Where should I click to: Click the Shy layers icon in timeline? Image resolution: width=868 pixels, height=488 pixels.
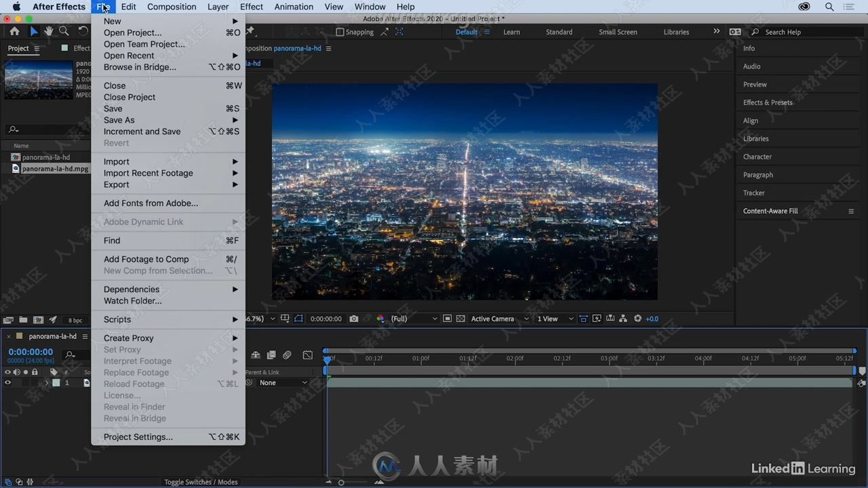tap(256, 354)
